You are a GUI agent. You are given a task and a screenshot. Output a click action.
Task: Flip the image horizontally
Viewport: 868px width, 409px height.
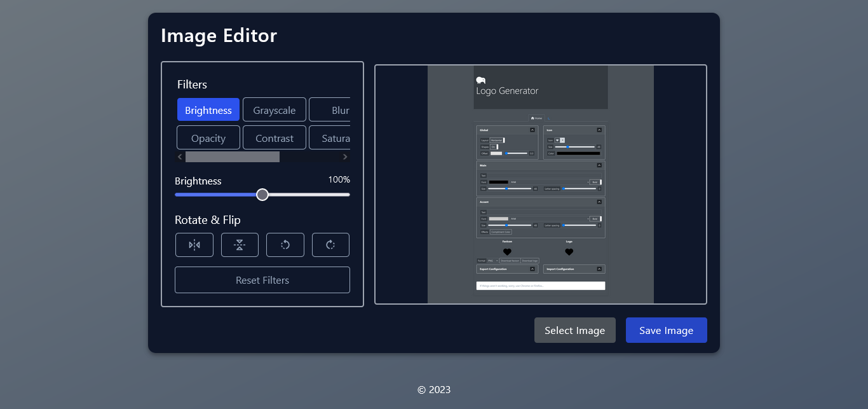pyautogui.click(x=194, y=245)
